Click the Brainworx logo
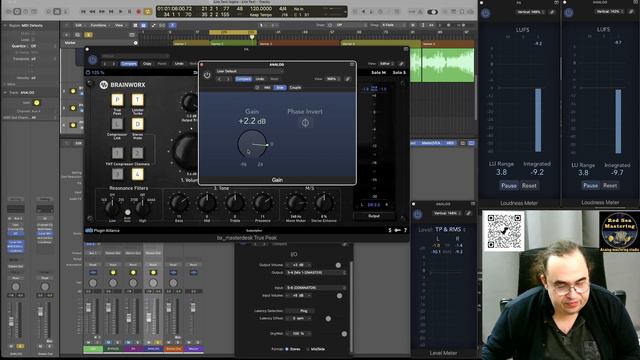640x360 pixels. click(x=122, y=85)
